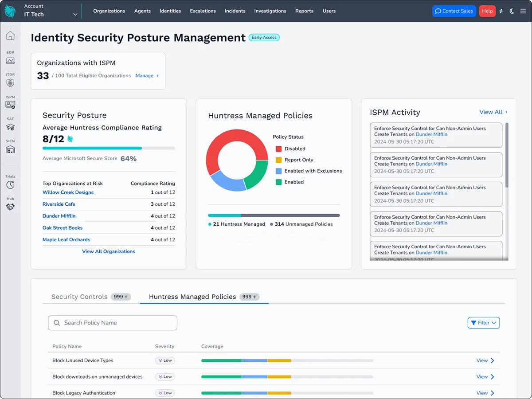Viewport: 532px width, 399px height.
Task: Open the EDR section in the sidebar
Action: (10, 60)
